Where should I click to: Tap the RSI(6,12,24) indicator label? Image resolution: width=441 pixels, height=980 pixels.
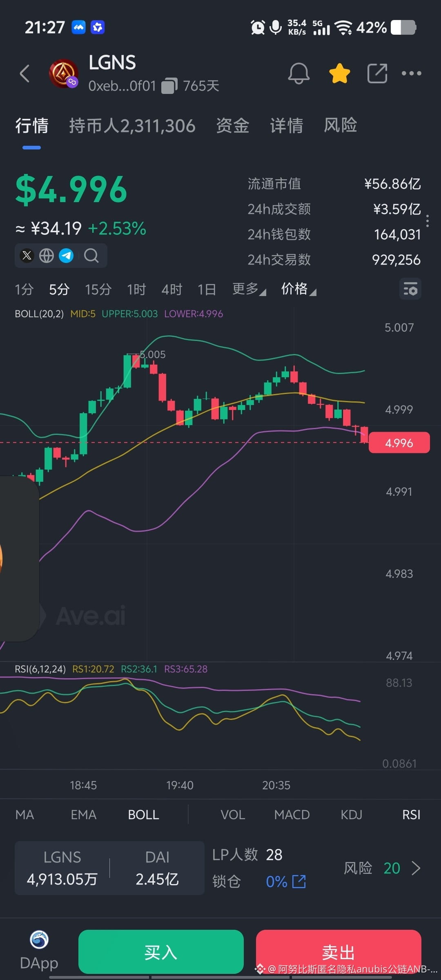click(40, 669)
